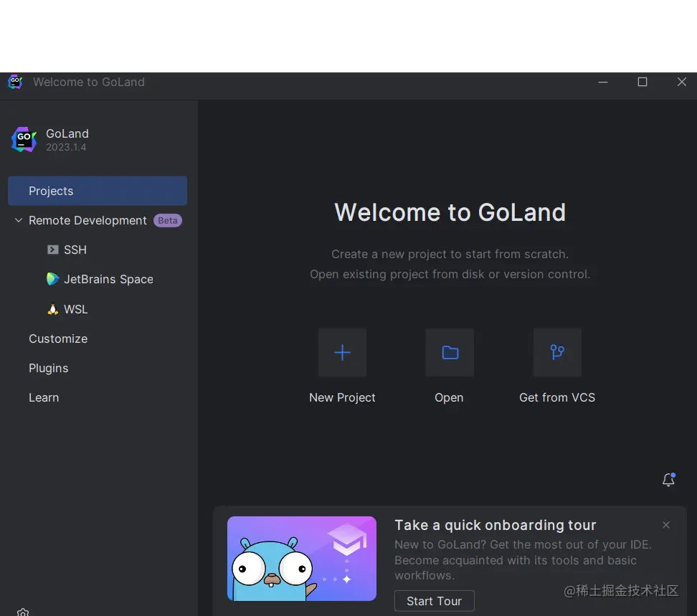Click the Get from VCS branch icon

click(557, 352)
